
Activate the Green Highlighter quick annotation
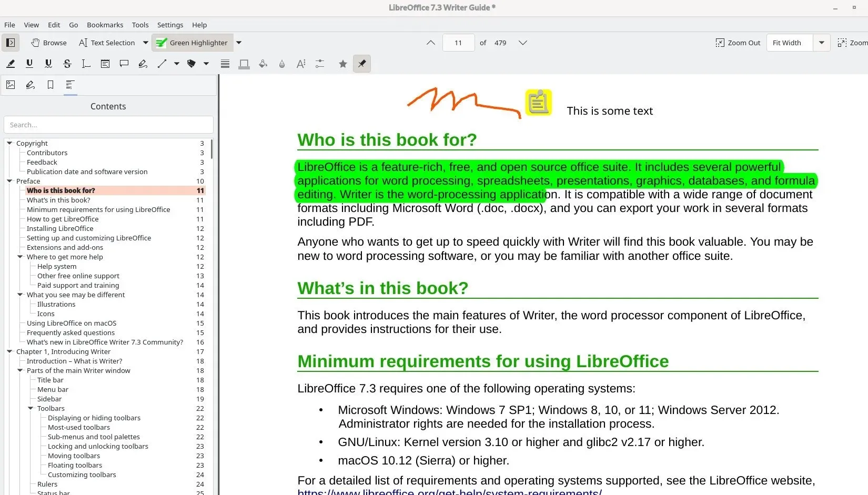click(x=193, y=43)
